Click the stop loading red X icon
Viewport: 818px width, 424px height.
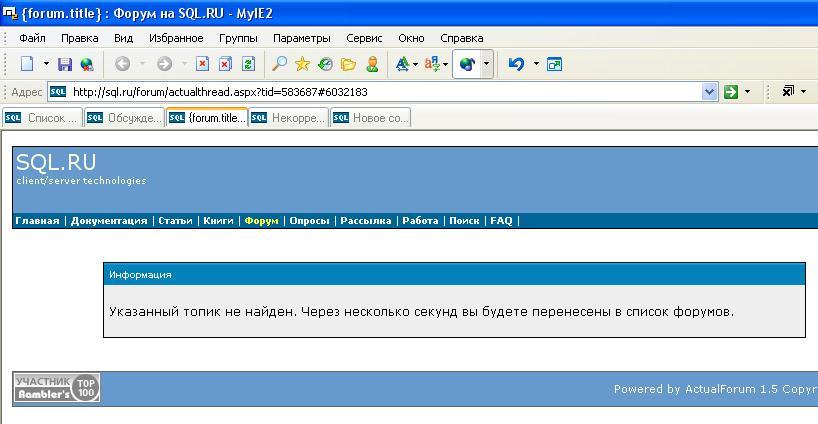[202, 64]
